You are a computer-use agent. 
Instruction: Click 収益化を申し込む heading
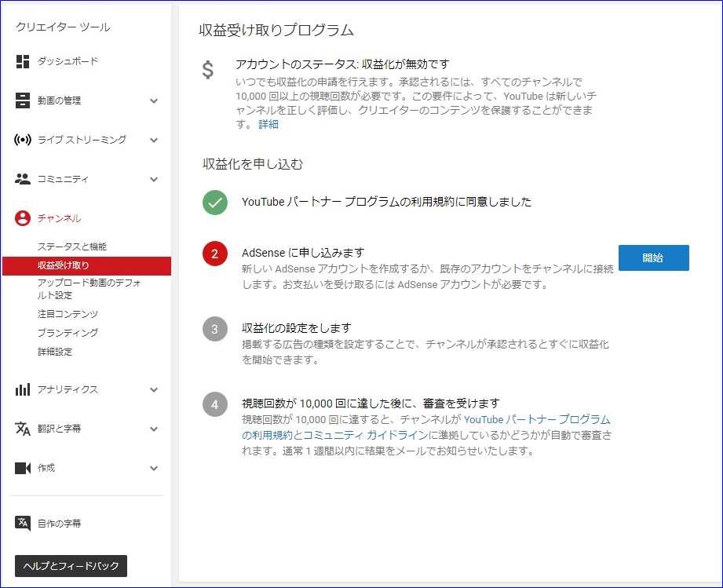point(253,164)
